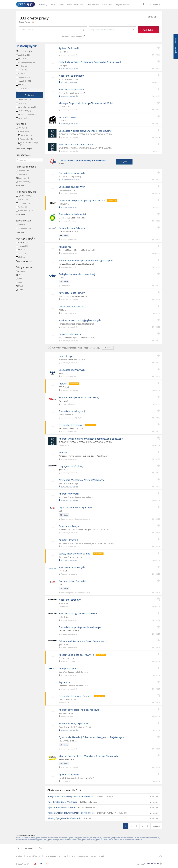This screenshot has width=178, height=868.
Task: Click Pokaż więcej kategorii link
Action: tap(24, 149)
